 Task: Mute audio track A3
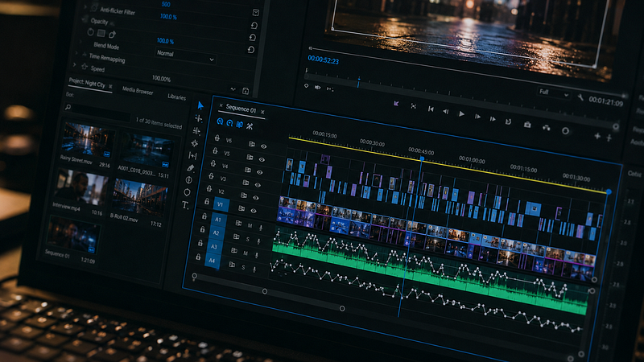click(x=246, y=253)
